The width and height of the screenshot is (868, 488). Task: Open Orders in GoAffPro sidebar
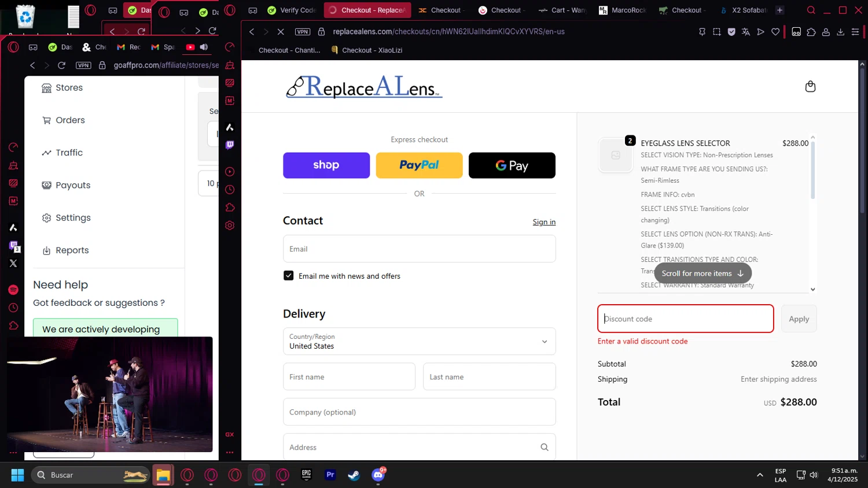[64, 120]
